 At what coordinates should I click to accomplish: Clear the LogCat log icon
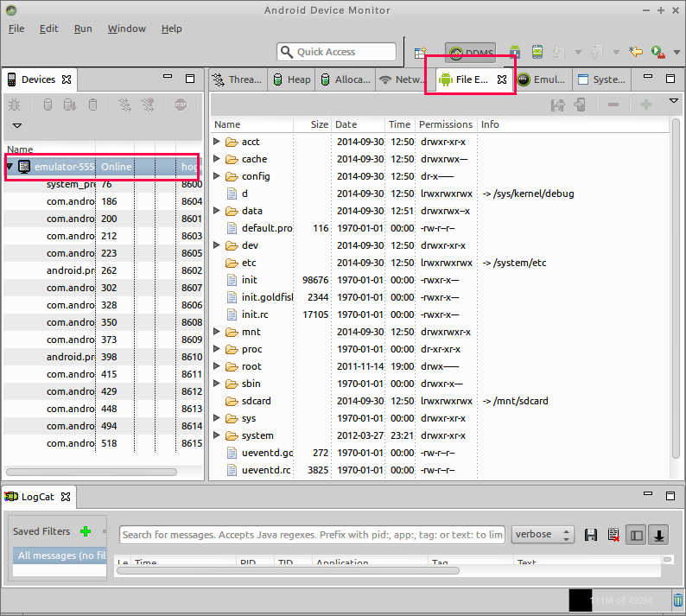pos(613,535)
